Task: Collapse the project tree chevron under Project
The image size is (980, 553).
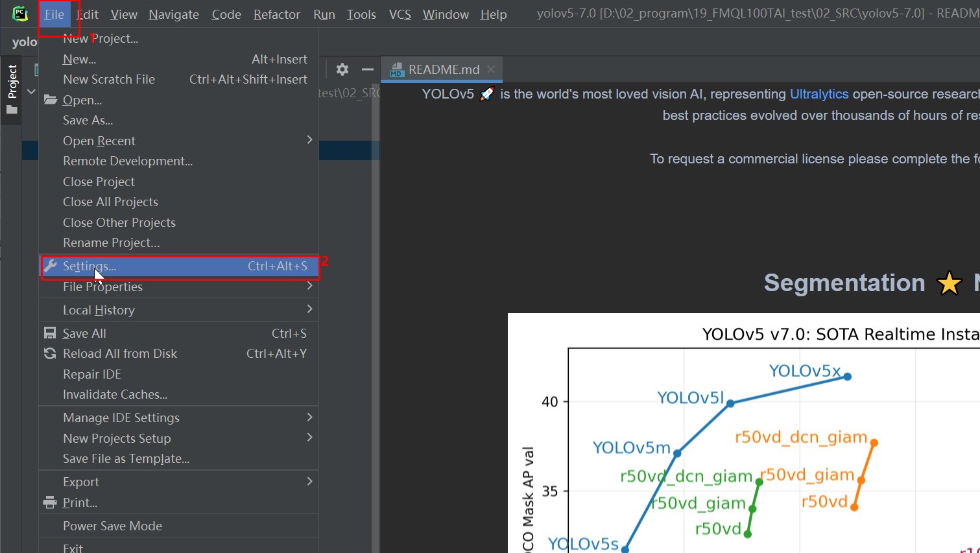Action: click(x=30, y=91)
